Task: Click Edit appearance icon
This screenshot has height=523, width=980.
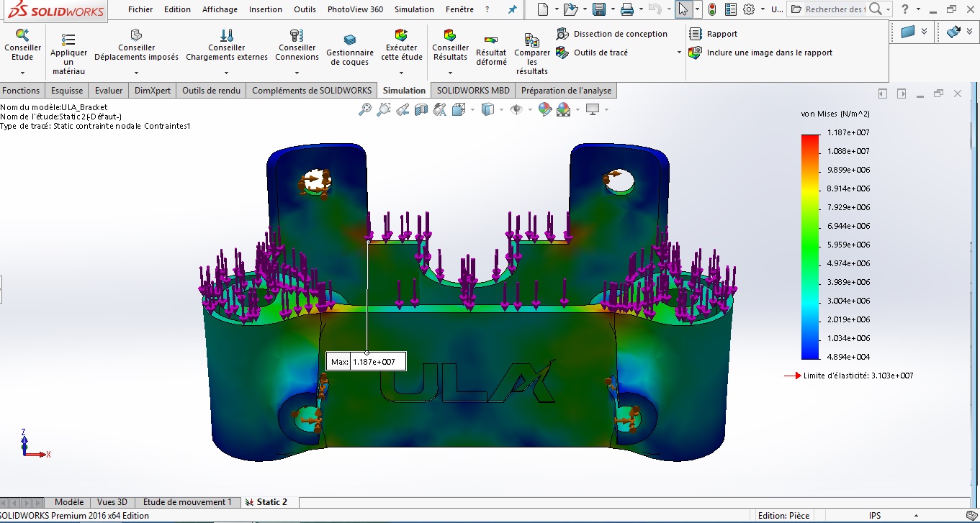Action: pos(545,109)
